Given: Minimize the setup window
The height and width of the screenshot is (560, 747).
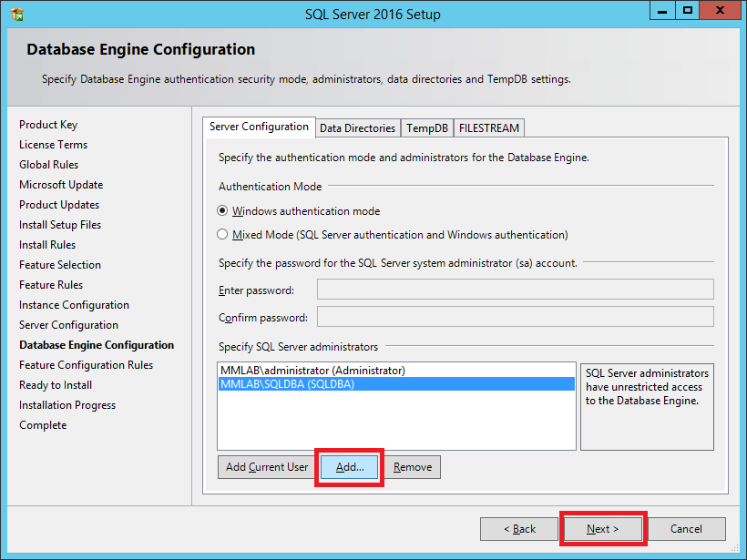Looking at the screenshot, I should (664, 10).
